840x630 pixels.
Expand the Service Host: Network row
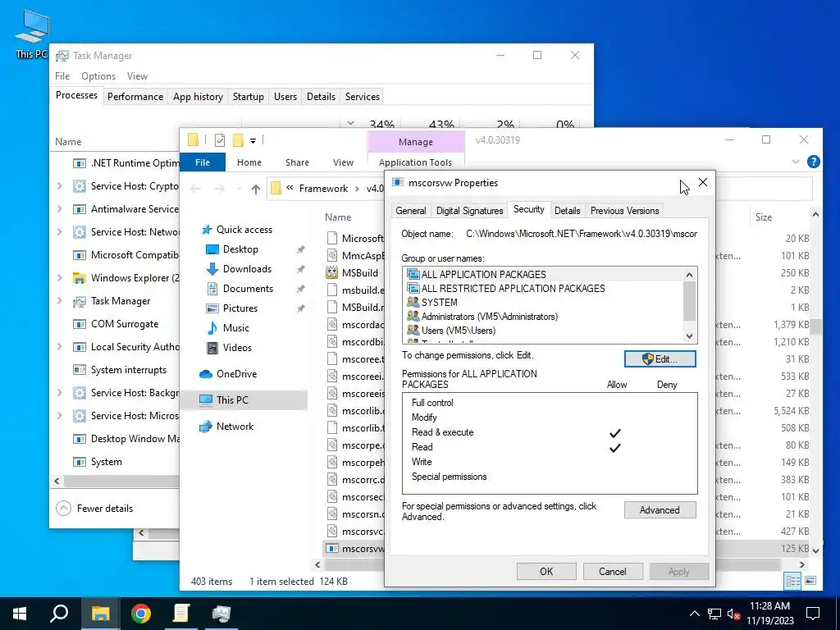click(x=59, y=232)
